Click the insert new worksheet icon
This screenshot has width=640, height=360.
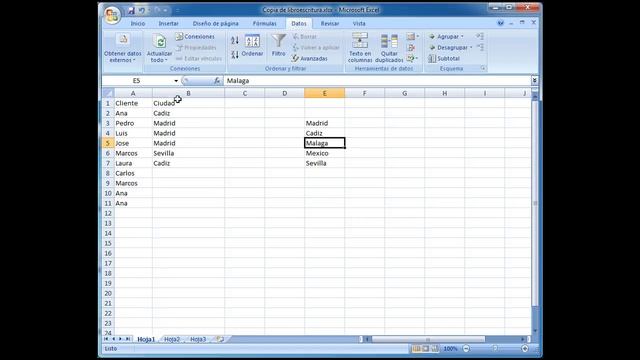[x=220, y=339]
